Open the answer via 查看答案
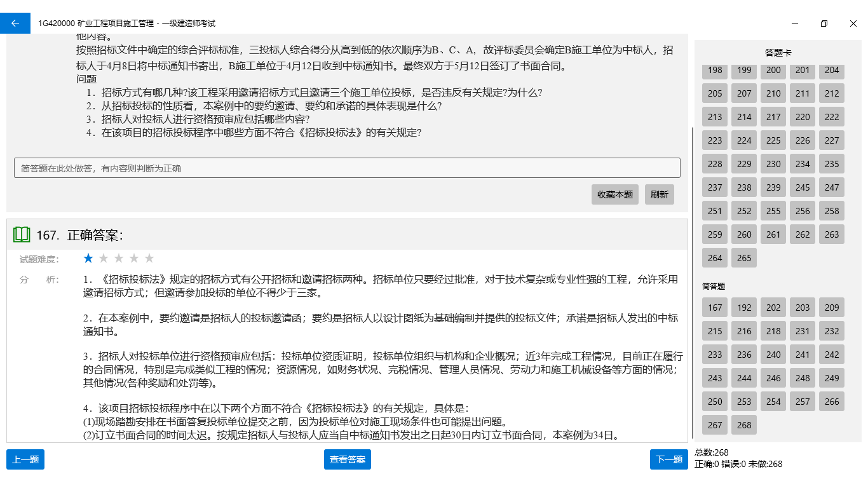Viewport: 868px width, 488px height. click(x=347, y=459)
